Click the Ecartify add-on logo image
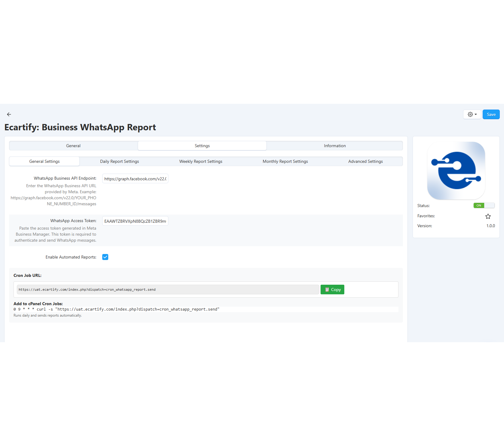The height and width of the screenshot is (446, 504). point(456,171)
